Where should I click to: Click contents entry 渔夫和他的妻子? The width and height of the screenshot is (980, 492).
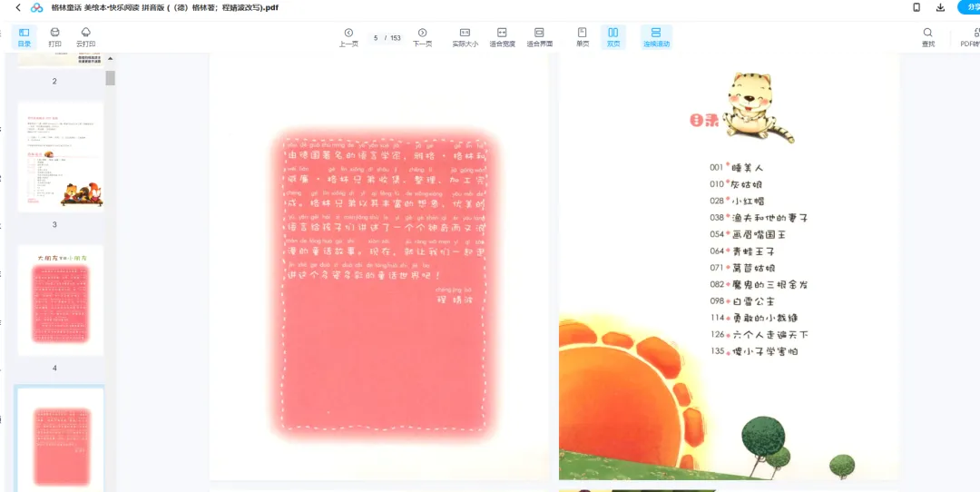click(x=769, y=218)
